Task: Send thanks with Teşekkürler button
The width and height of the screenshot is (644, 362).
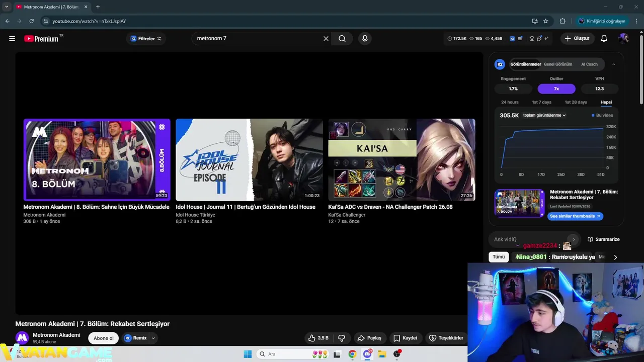Action: tap(446, 338)
